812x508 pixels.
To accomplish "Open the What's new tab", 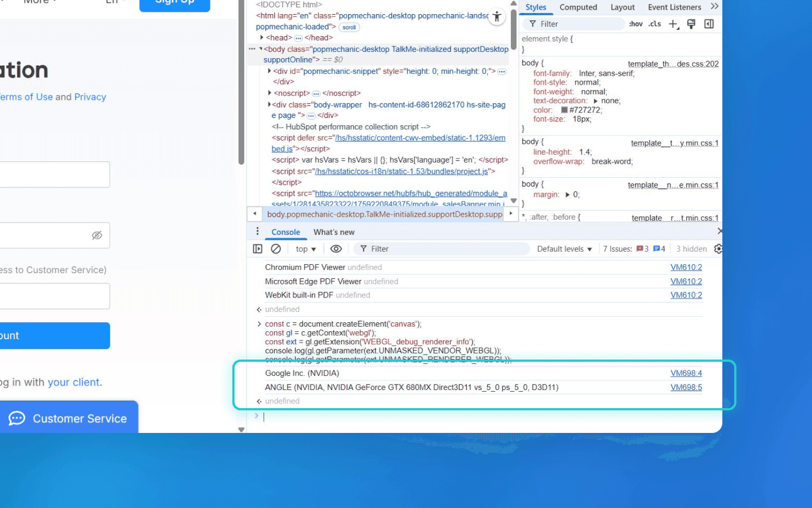I will click(x=334, y=231).
